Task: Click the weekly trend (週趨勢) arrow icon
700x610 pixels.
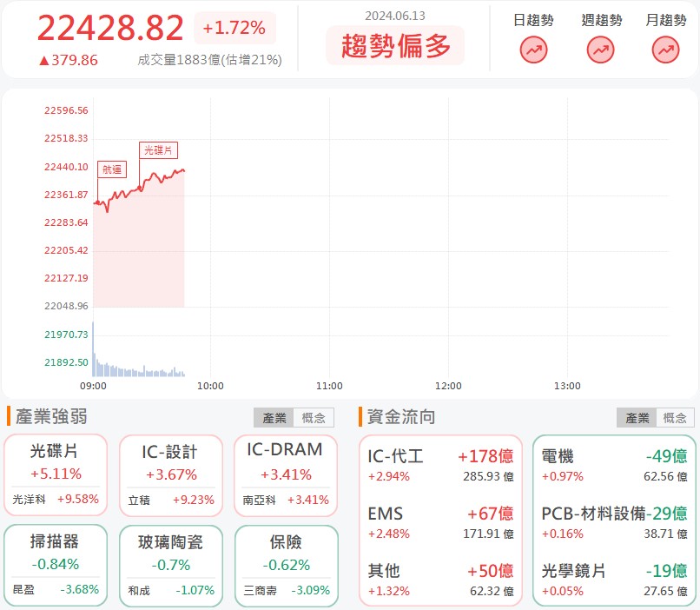Action: 600,50
